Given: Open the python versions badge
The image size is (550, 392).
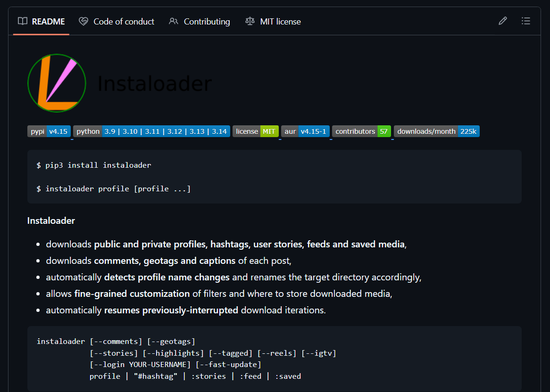Looking at the screenshot, I should coord(151,131).
